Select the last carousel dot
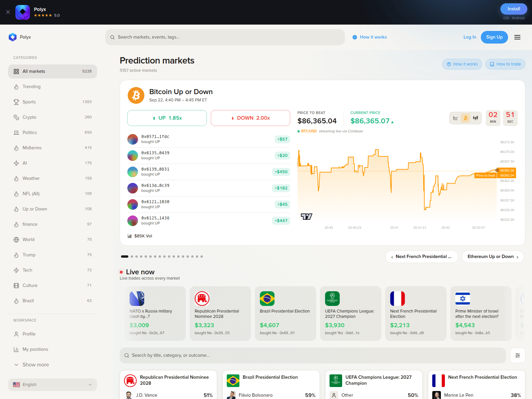This screenshot has width=532, height=399. pos(201,257)
